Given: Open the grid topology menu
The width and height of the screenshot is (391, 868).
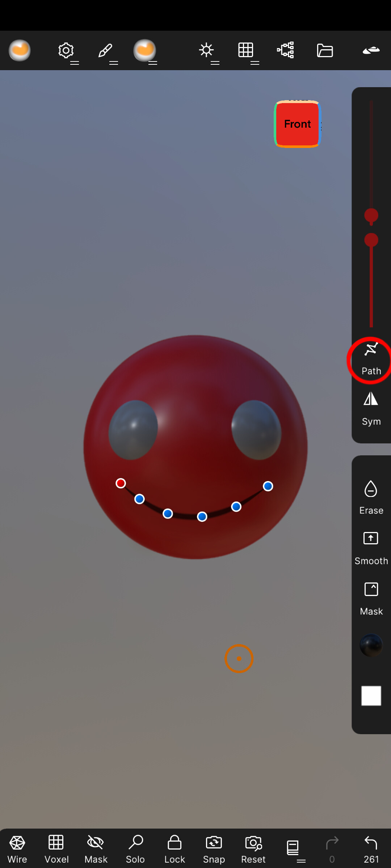Looking at the screenshot, I should pos(245,50).
